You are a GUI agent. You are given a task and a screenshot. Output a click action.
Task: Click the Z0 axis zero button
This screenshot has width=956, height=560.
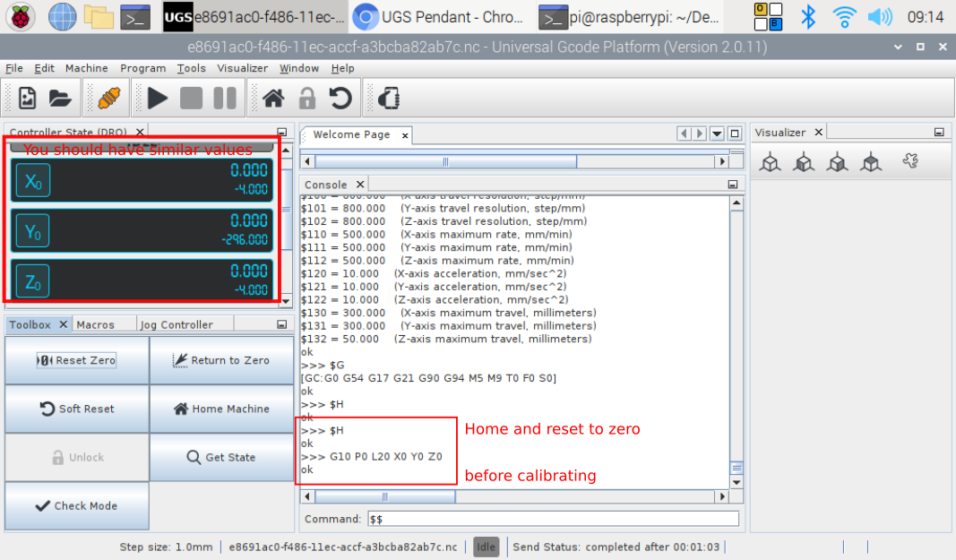[33, 281]
